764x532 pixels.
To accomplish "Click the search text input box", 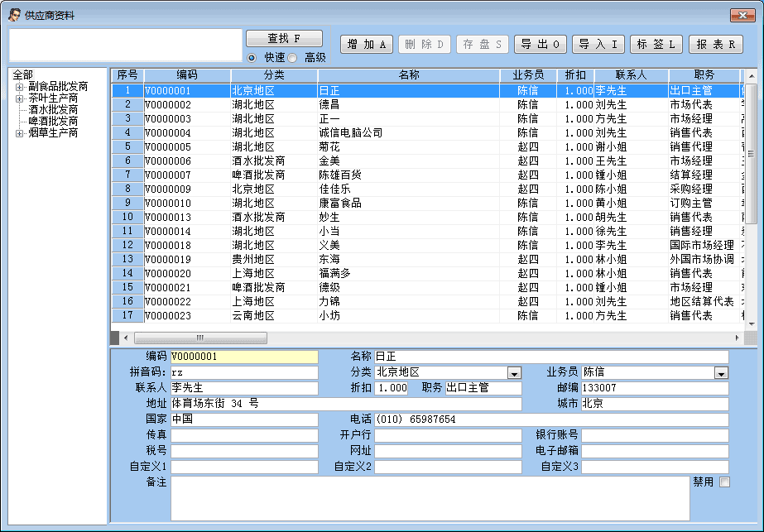I will [x=125, y=46].
